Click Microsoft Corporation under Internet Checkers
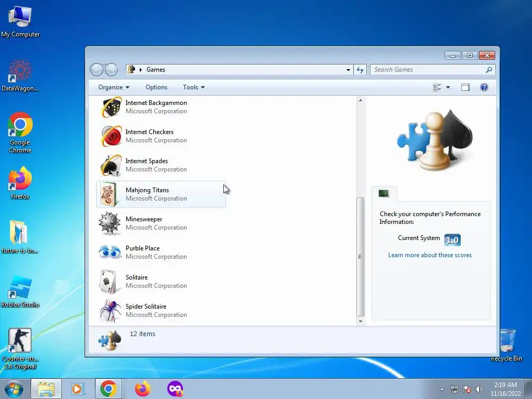The width and height of the screenshot is (532, 399). [156, 140]
